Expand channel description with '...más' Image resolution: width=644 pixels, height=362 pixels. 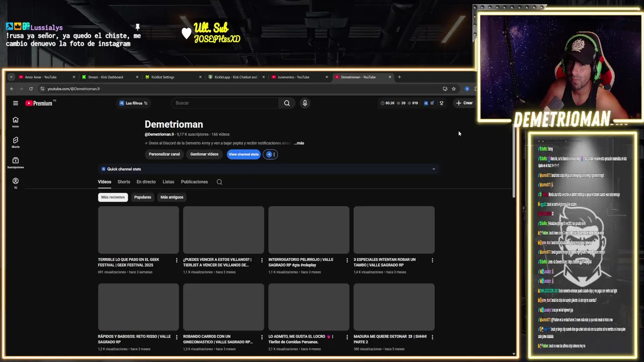299,143
